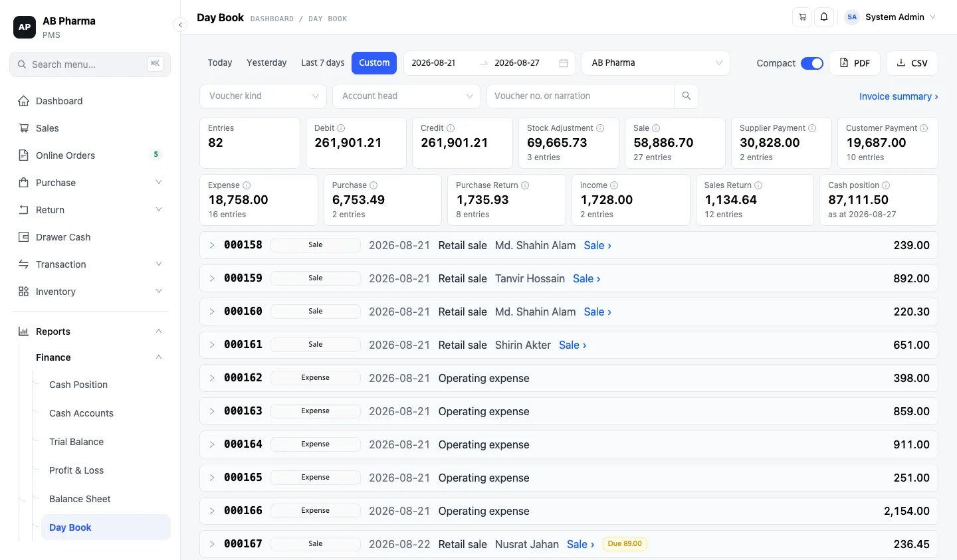The height and width of the screenshot is (560, 957).
Task: Click the info icon beside Debit
Action: click(x=341, y=128)
